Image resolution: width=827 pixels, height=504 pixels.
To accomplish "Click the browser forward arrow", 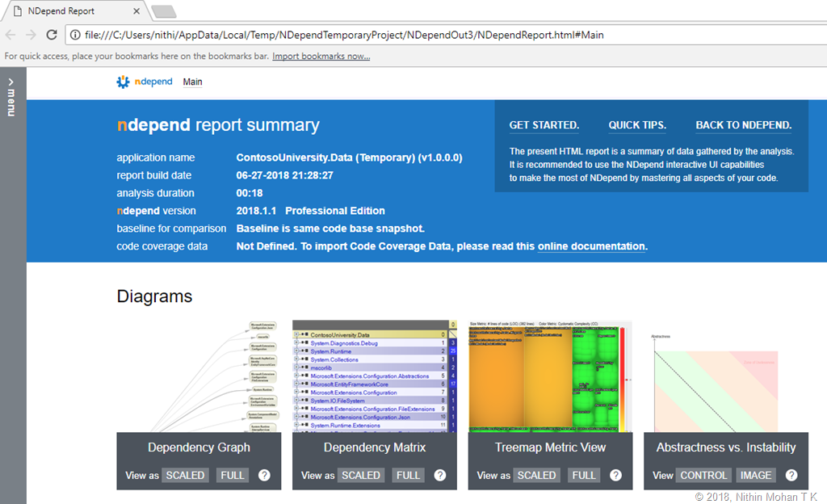I will [31, 35].
